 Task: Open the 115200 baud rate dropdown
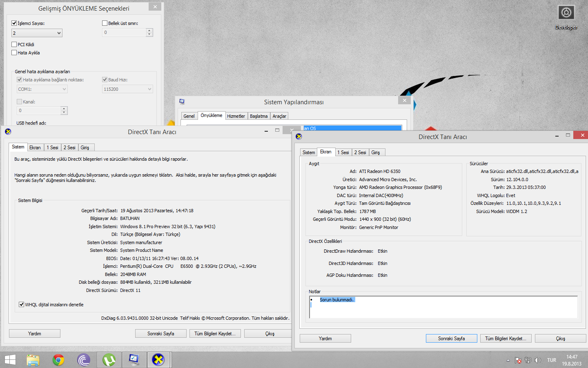127,89
